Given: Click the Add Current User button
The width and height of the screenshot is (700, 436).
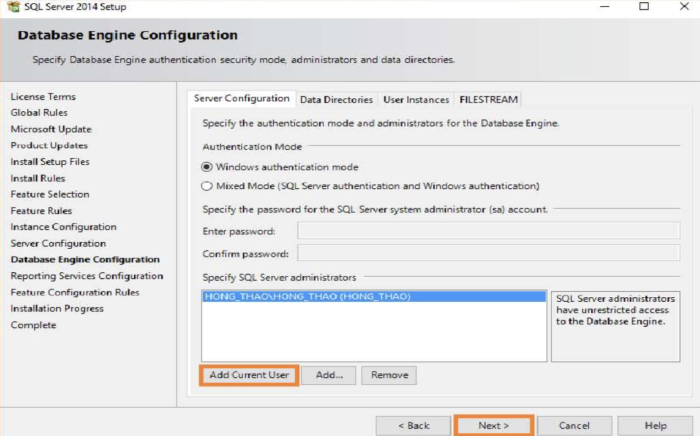Looking at the screenshot, I should (x=249, y=375).
